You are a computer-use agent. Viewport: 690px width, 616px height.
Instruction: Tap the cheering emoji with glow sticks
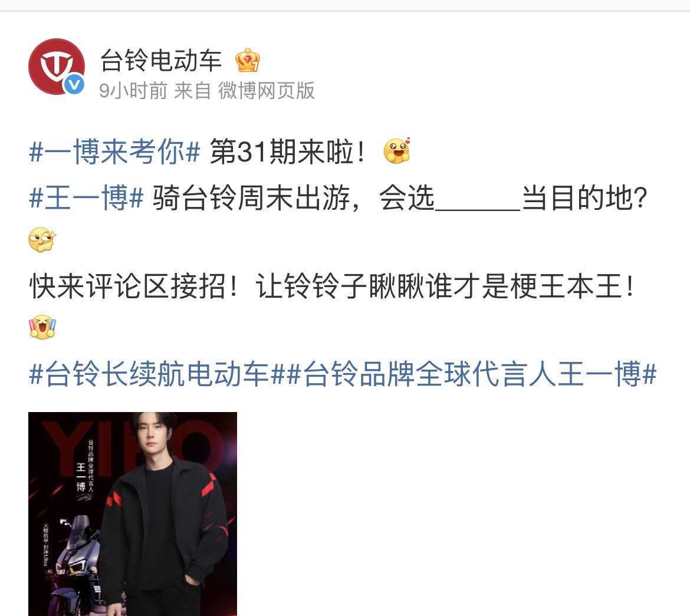[x=42, y=327]
